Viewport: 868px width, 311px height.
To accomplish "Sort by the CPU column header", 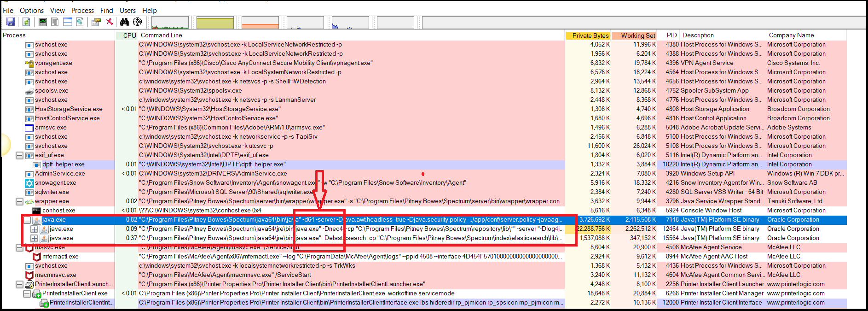I will coord(127,35).
